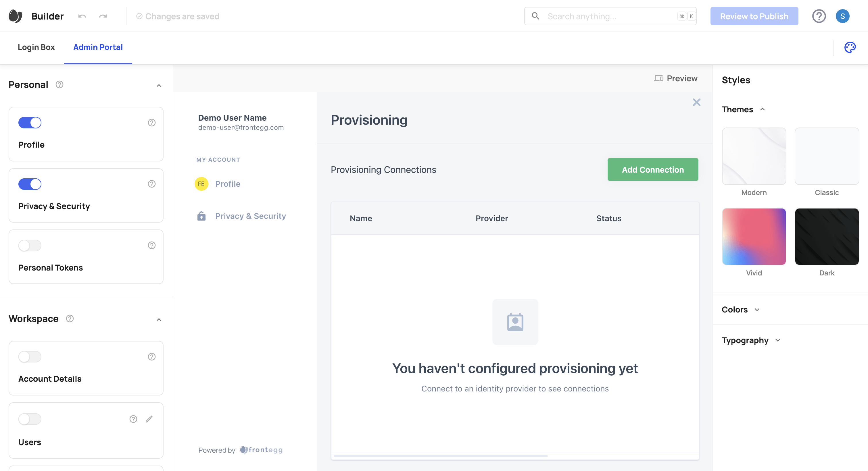Click the help question mark in header

point(819,16)
